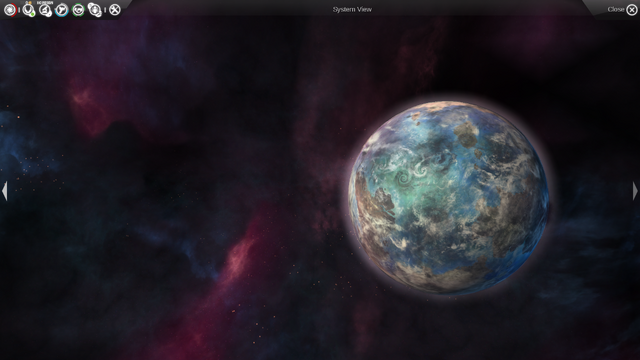Select the blue-green planet

448,198
